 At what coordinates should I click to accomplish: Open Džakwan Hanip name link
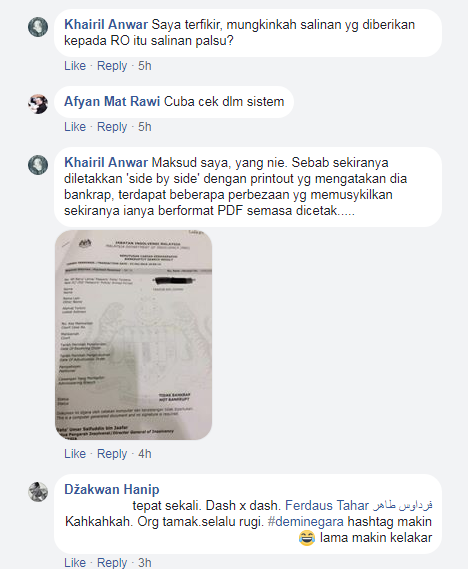coord(112,490)
